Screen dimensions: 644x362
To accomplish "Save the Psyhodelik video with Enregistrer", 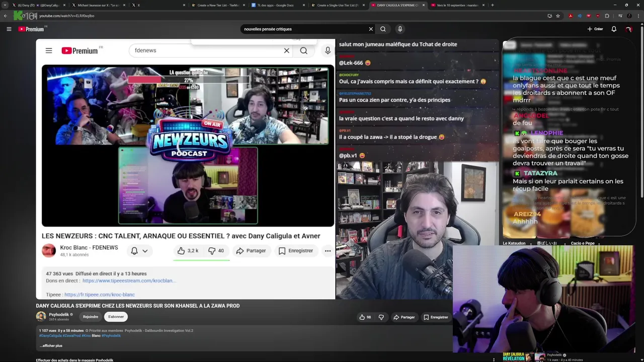I will 436,317.
